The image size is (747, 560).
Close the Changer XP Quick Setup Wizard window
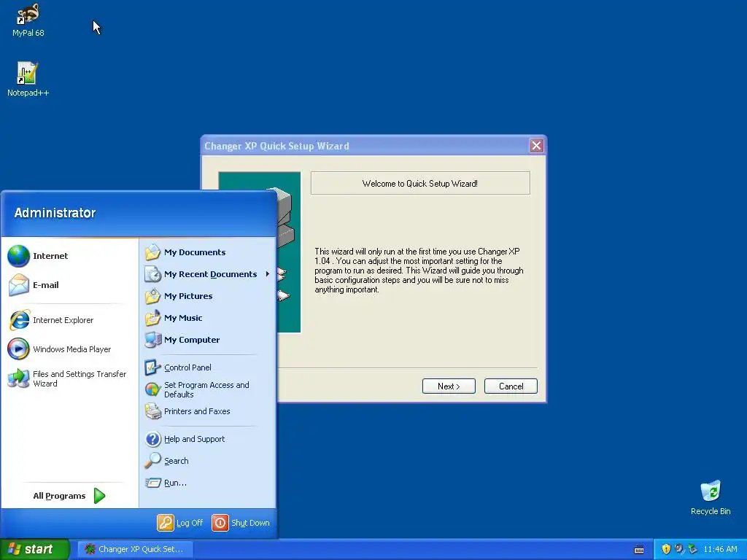coord(536,146)
